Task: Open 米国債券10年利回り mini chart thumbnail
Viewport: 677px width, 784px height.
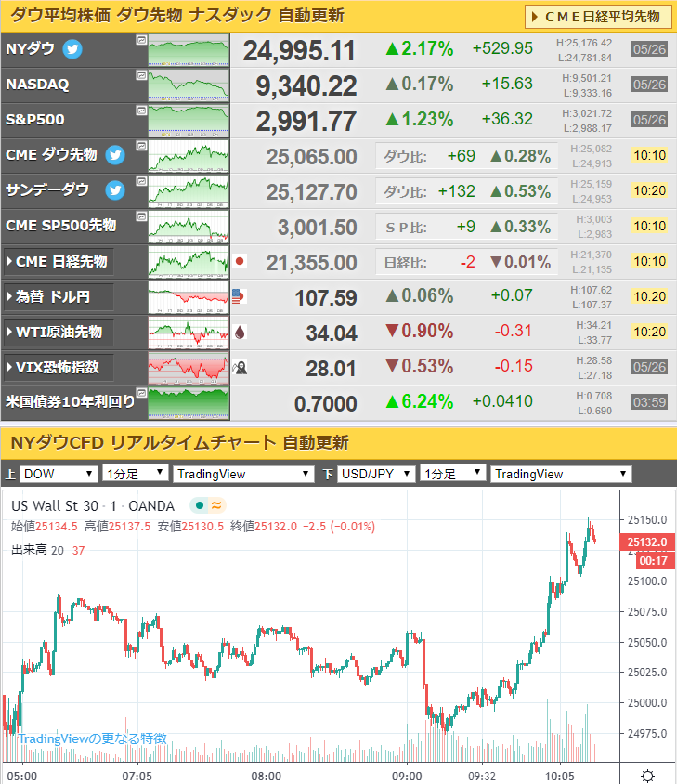Action: (x=189, y=403)
